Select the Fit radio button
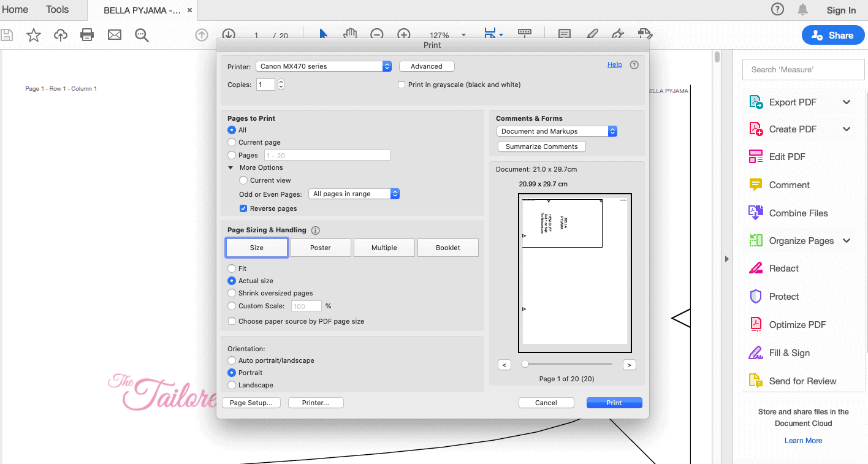The height and width of the screenshot is (464, 868). (x=232, y=268)
